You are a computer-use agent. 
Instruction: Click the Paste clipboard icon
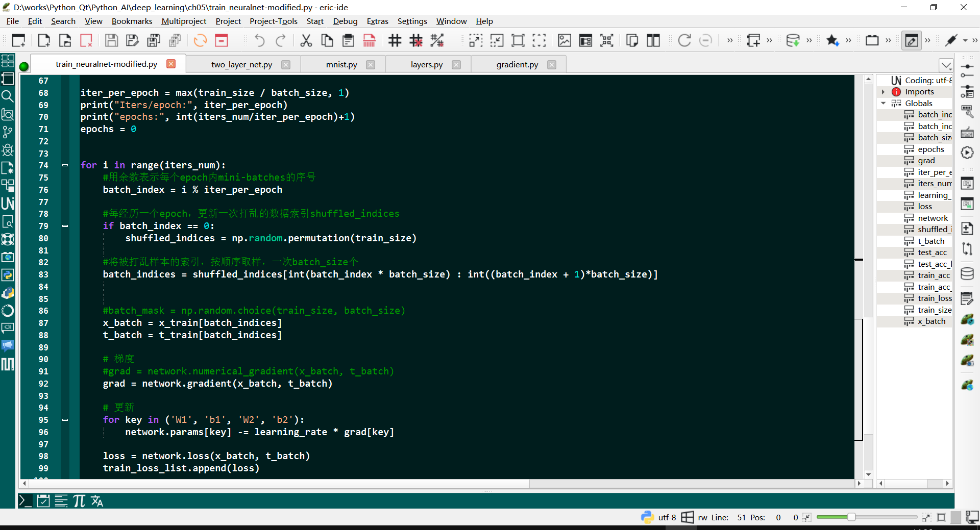click(x=348, y=40)
